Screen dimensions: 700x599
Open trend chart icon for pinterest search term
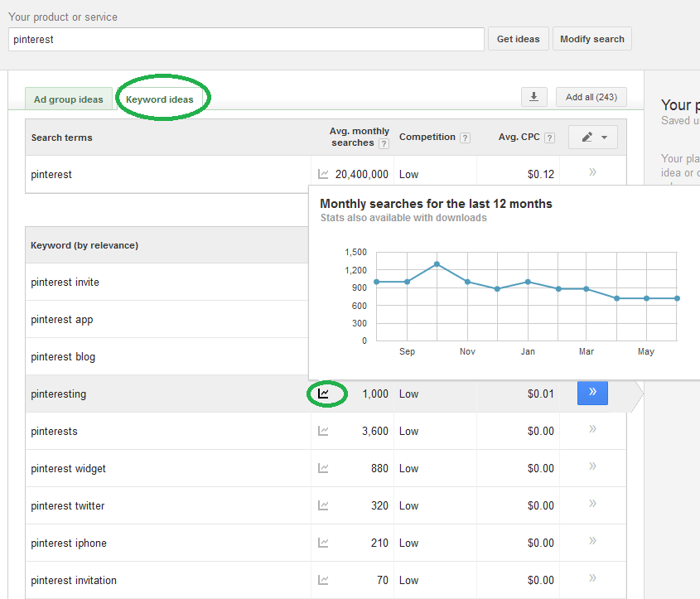click(x=323, y=174)
